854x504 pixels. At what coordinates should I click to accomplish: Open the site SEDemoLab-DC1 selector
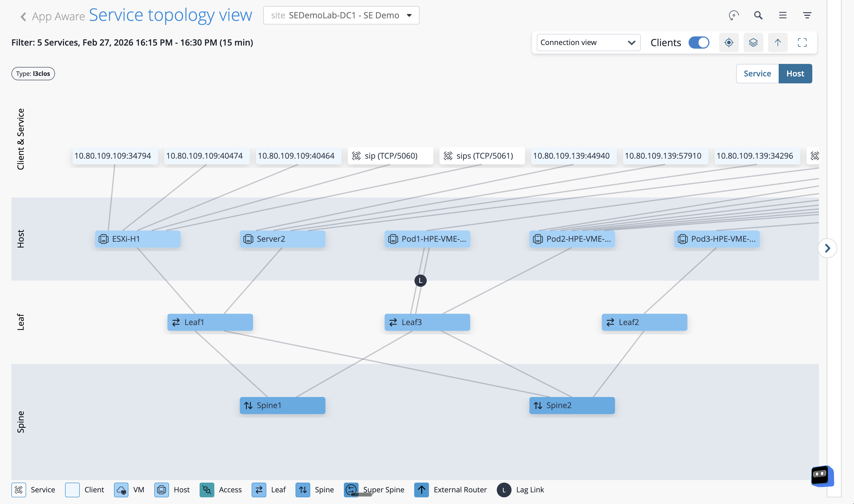pos(341,15)
